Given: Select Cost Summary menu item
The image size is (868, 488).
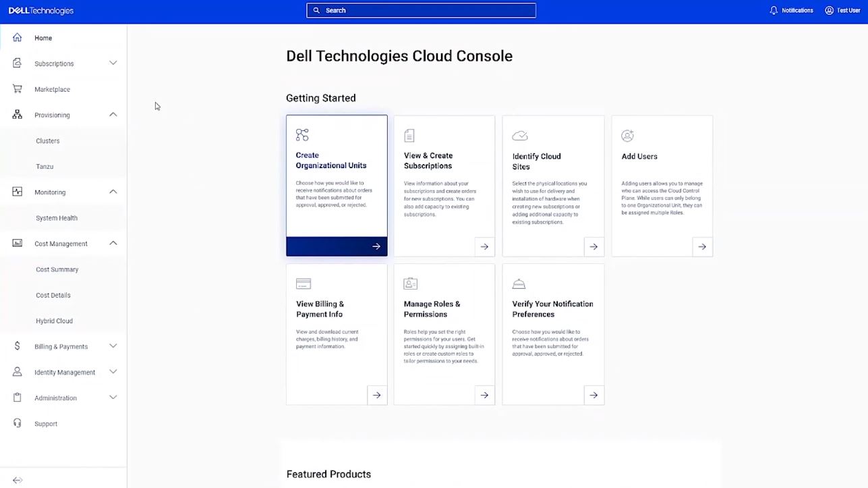Looking at the screenshot, I should click(57, 269).
